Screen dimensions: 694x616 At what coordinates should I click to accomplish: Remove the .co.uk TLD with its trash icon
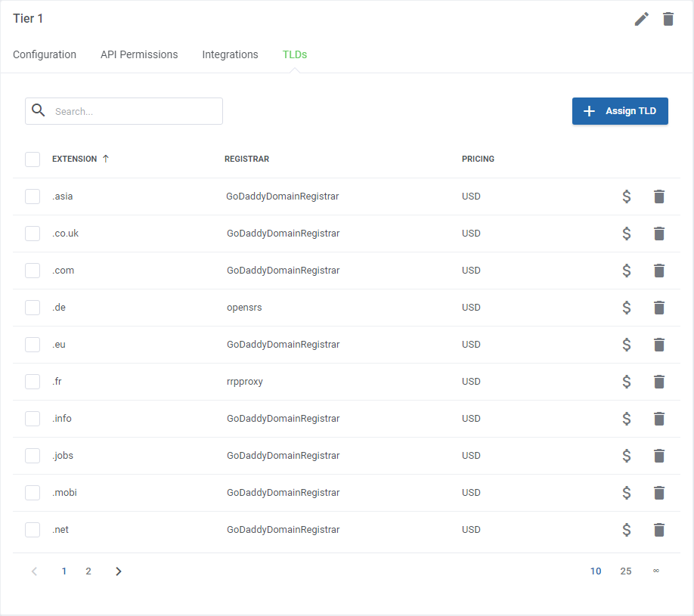(x=659, y=234)
